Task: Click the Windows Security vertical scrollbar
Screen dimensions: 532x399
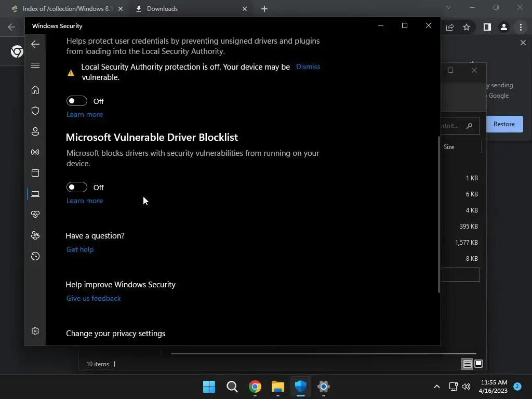Action: (x=439, y=215)
